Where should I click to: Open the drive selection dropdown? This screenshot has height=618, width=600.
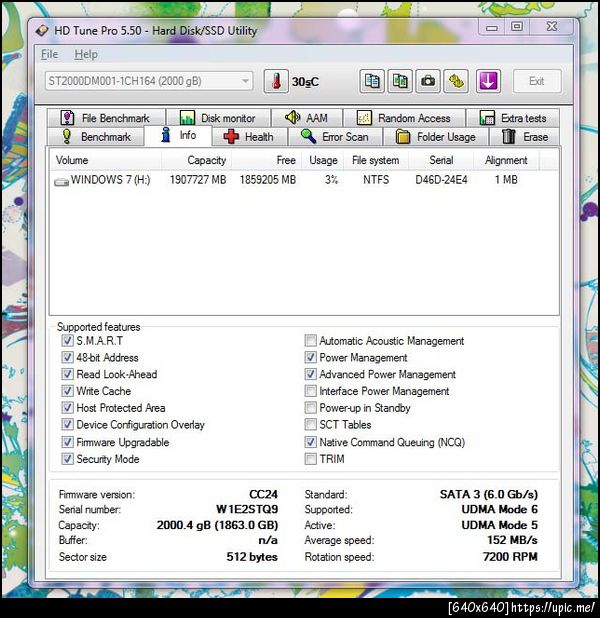point(149,81)
